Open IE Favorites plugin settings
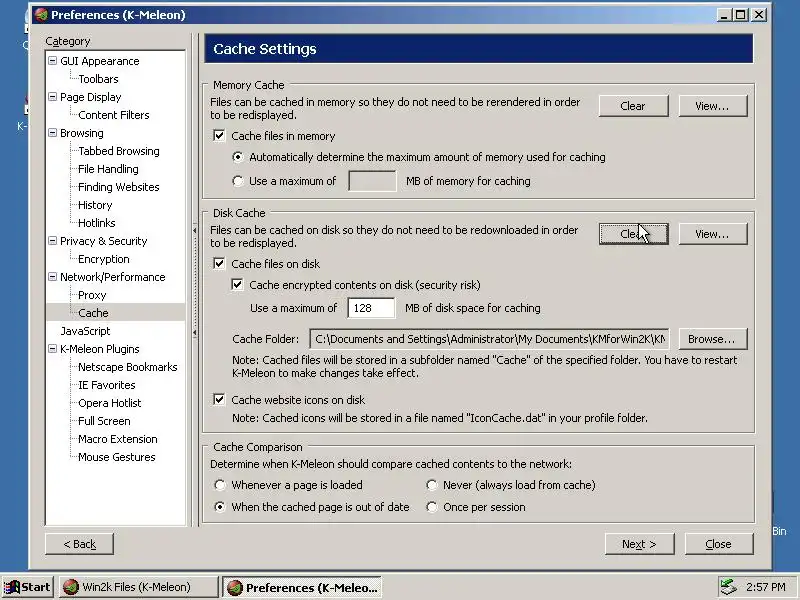 tap(107, 385)
